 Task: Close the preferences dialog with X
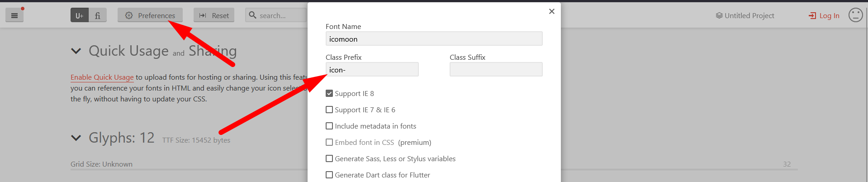551,11
